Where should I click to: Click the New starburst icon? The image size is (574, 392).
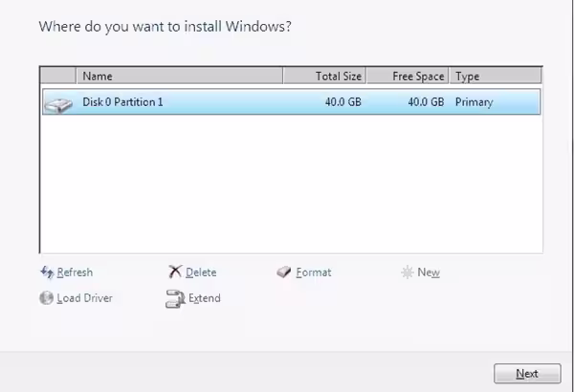pyautogui.click(x=408, y=272)
